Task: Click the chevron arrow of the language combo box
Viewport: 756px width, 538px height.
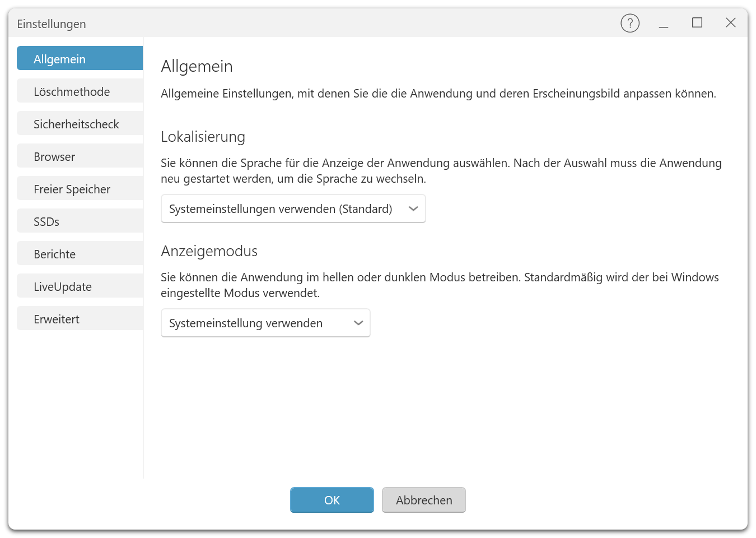Action: (413, 209)
